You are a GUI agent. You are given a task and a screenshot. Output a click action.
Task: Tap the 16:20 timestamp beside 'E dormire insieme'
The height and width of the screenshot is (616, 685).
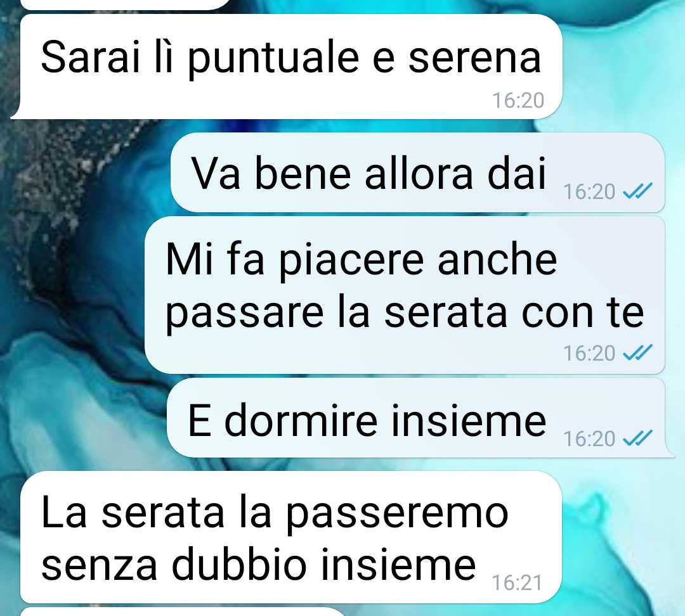[x=589, y=439]
